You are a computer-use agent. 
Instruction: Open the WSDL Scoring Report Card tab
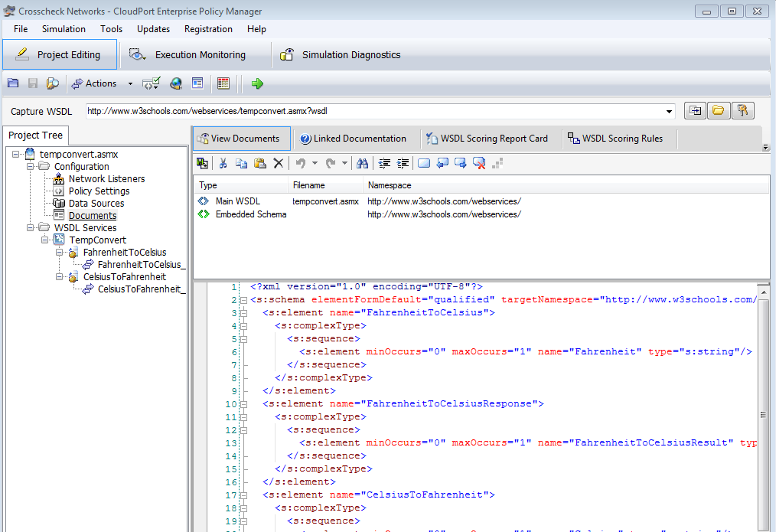point(487,139)
